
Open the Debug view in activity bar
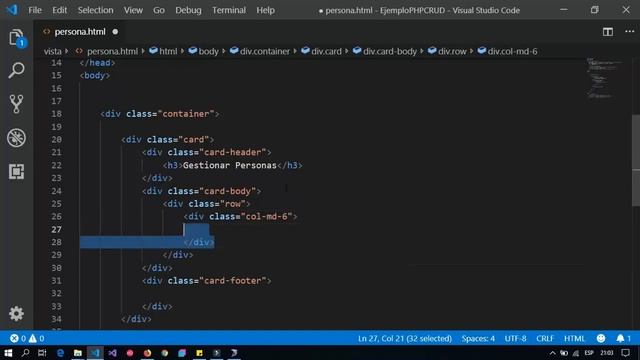[x=16, y=138]
